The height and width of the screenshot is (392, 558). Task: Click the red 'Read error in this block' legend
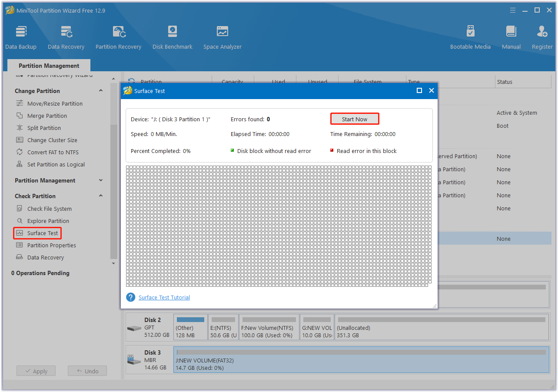363,151
